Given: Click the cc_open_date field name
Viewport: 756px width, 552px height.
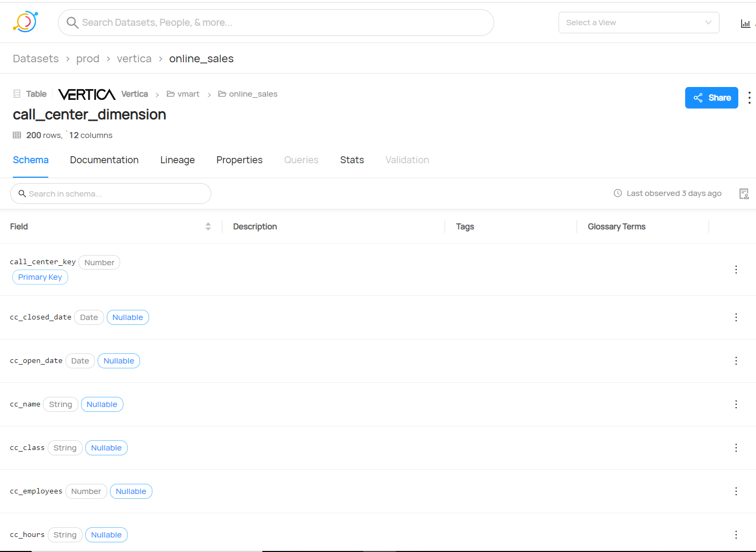Looking at the screenshot, I should coord(36,361).
